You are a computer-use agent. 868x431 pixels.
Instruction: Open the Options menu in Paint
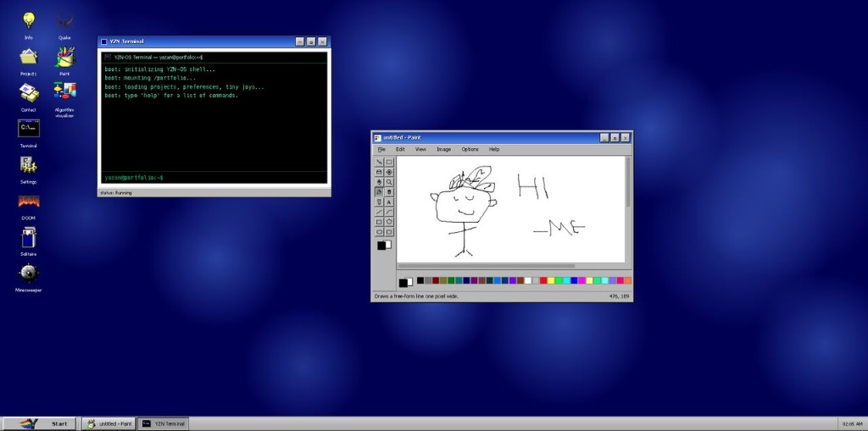[x=470, y=149]
